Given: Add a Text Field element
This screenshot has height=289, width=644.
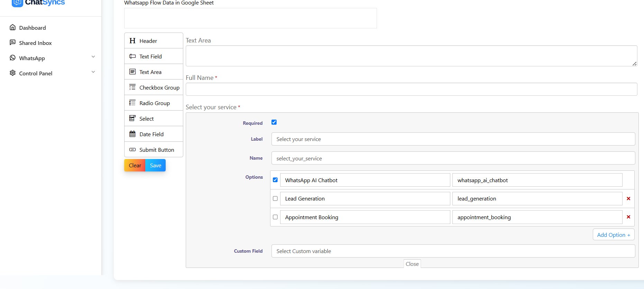Looking at the screenshot, I should click(154, 56).
